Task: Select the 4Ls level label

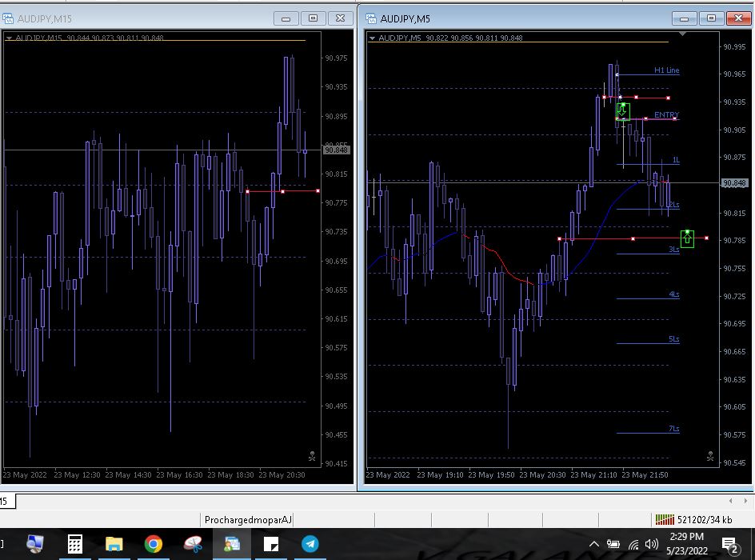Action: pyautogui.click(x=674, y=294)
